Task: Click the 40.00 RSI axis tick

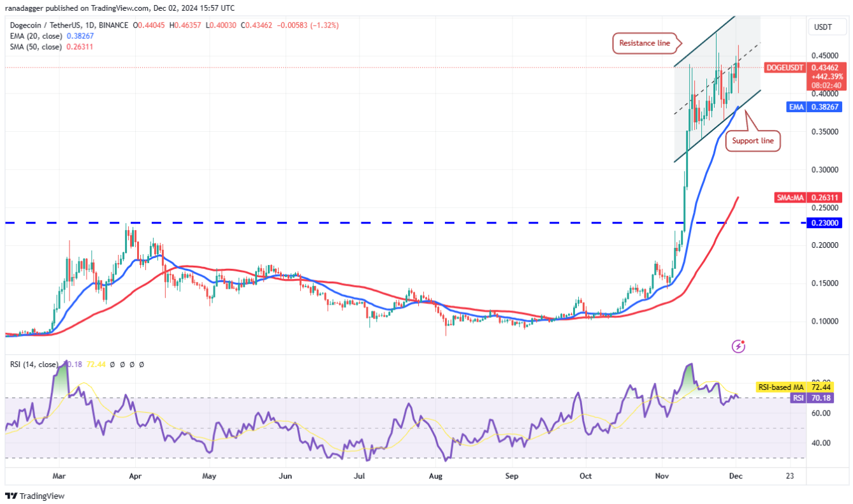Action: 820,443
